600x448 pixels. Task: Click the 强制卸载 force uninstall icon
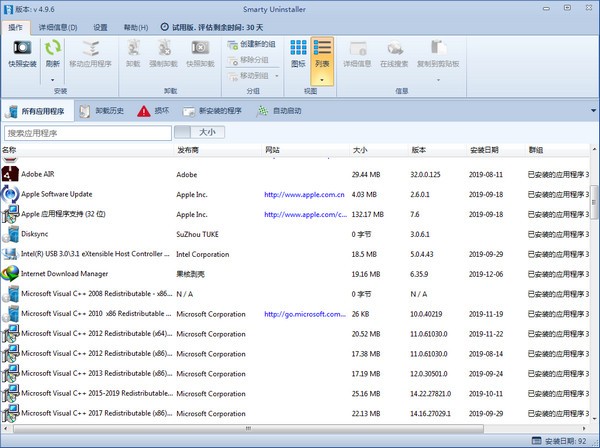[x=163, y=48]
